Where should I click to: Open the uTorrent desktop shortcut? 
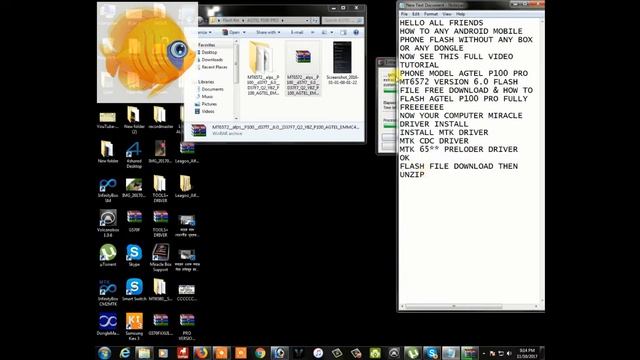(x=108, y=256)
